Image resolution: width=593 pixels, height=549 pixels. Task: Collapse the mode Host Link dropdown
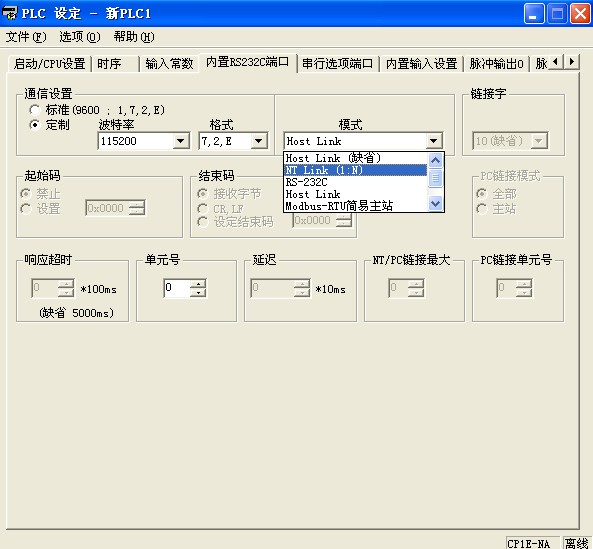[434, 141]
